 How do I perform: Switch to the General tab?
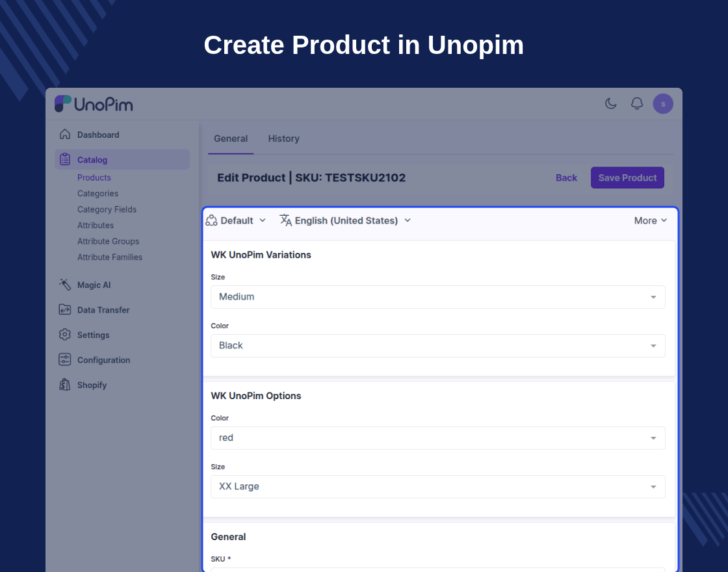(x=231, y=138)
